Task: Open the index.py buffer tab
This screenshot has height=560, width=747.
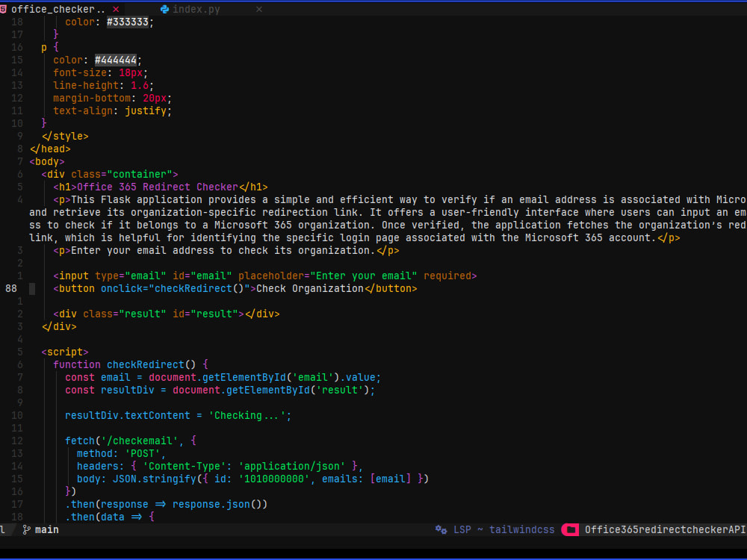Action: (196, 9)
